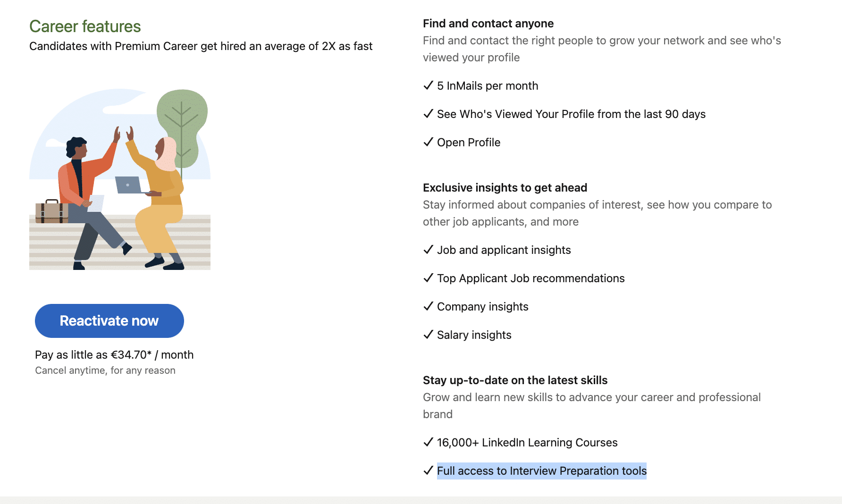This screenshot has height=504, width=842.
Task: Click the Salary insights feature label
Action: click(x=474, y=335)
